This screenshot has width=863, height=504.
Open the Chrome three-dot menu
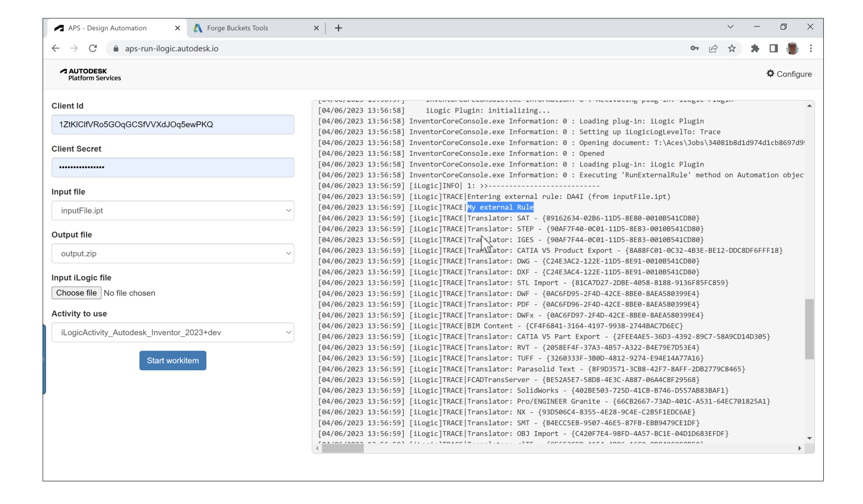click(x=811, y=49)
